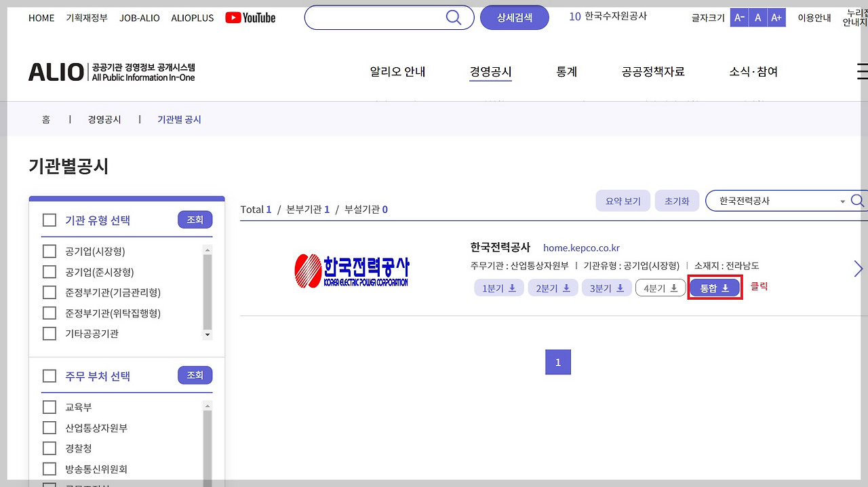This screenshot has width=868, height=487.
Task: Visit home.kepco.co.kr website link
Action: pos(580,248)
